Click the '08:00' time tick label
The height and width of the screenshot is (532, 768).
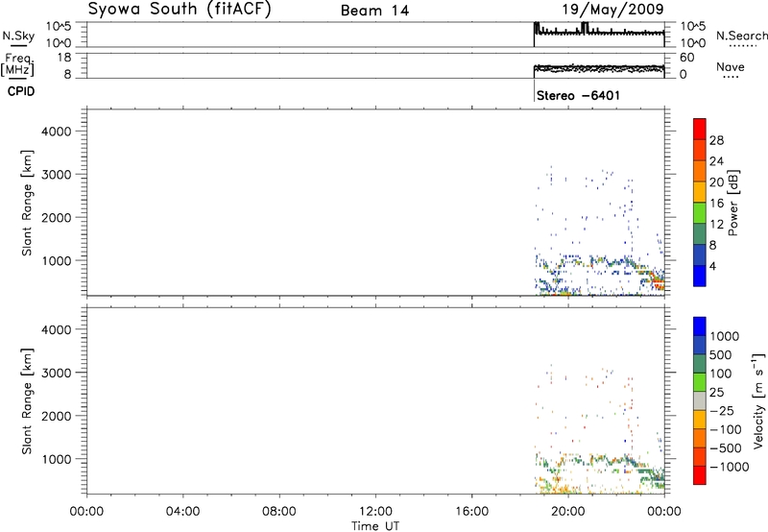point(279,512)
